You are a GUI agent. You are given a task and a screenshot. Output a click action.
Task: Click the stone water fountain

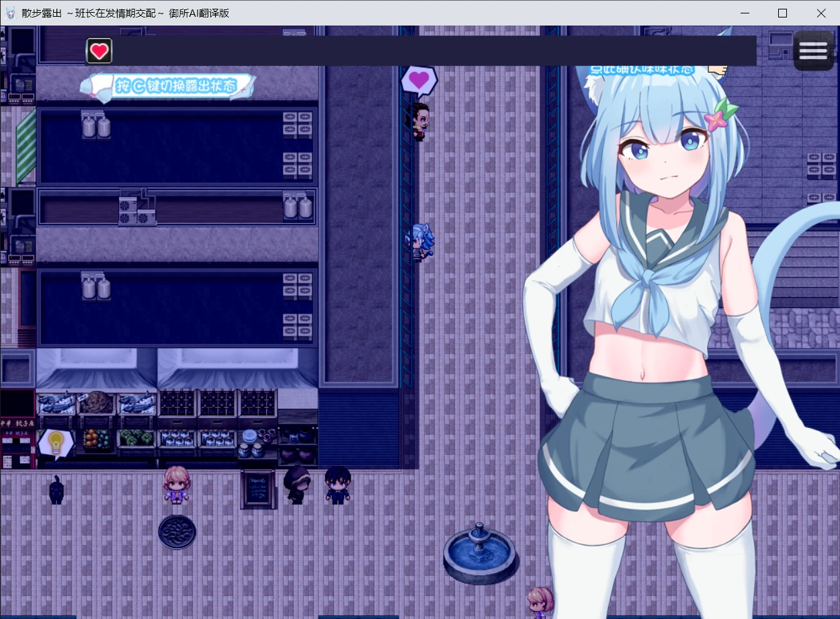(x=479, y=554)
